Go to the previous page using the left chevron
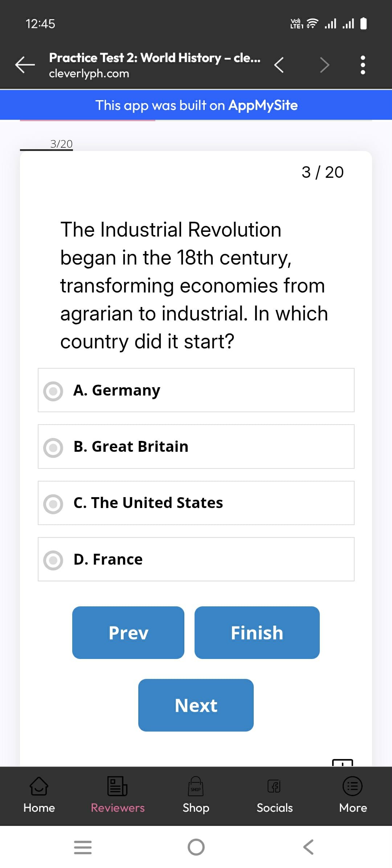Screen dimensions: 392x868 (x=279, y=65)
